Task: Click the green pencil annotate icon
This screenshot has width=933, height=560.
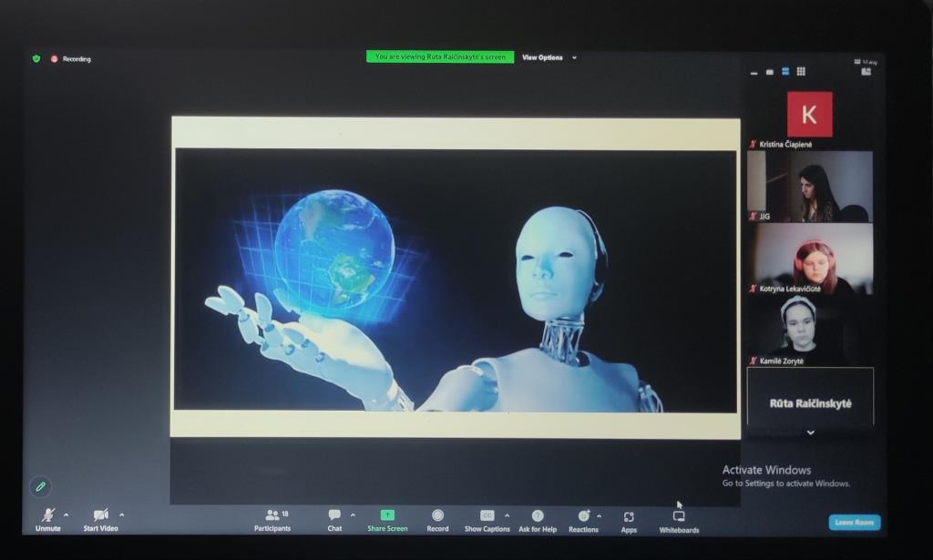Action: click(40, 487)
